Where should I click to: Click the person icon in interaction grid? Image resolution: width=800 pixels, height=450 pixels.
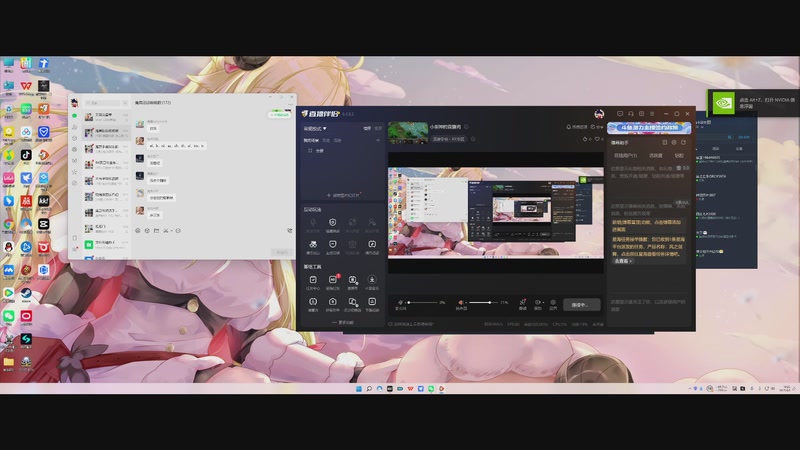(x=372, y=224)
